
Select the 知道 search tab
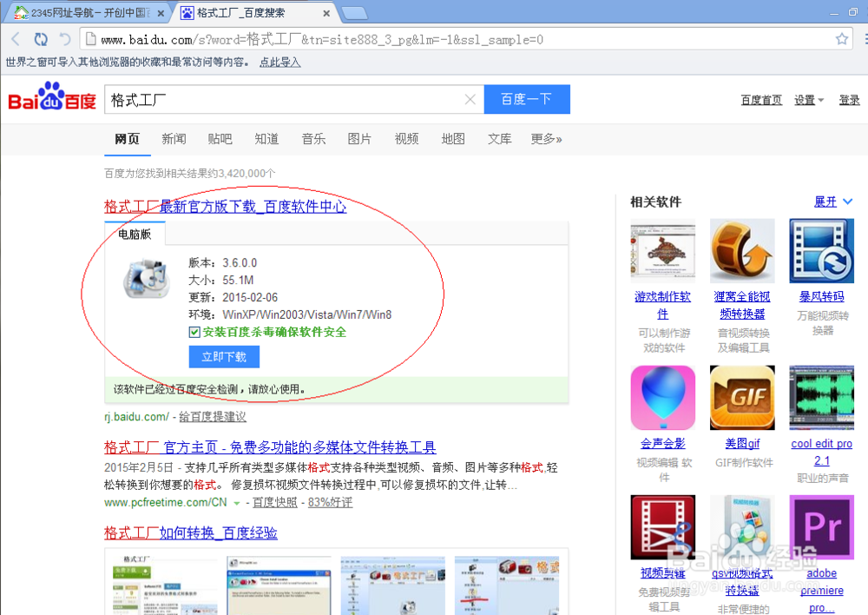[266, 138]
